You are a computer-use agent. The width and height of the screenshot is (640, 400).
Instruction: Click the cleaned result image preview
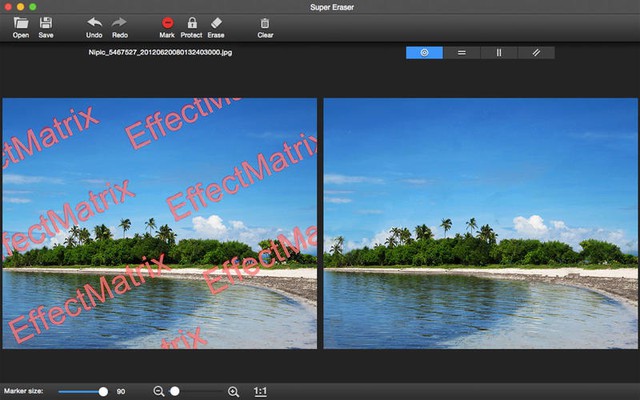481,223
